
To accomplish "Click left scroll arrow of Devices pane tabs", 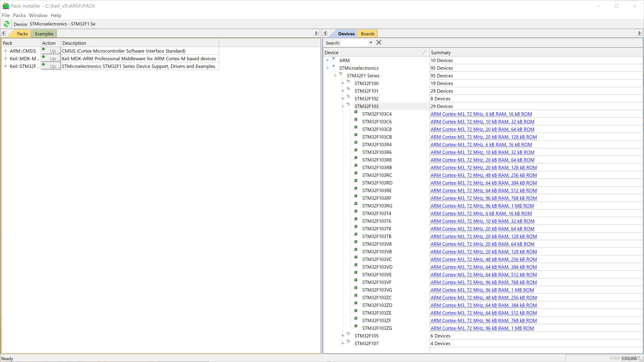I will pyautogui.click(x=325, y=33).
